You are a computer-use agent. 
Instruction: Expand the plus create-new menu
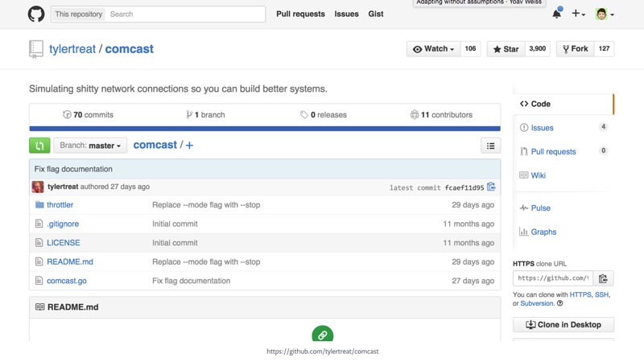point(578,14)
